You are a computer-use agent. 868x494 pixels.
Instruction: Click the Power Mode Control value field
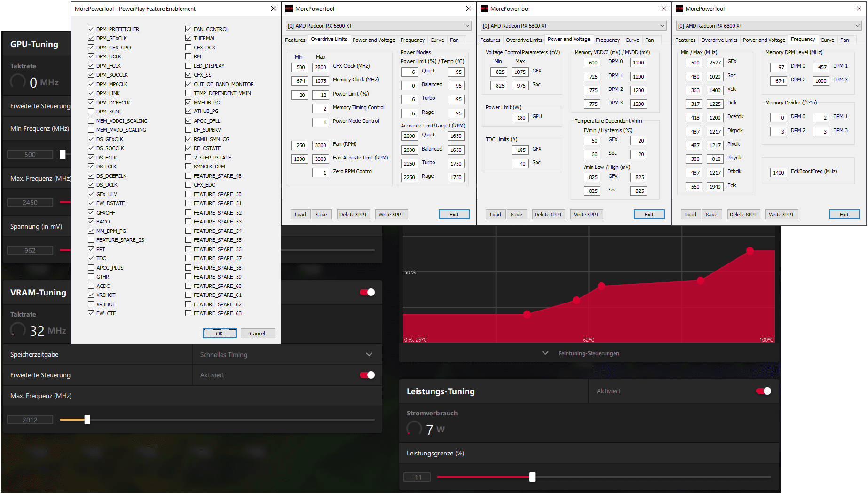pyautogui.click(x=321, y=122)
